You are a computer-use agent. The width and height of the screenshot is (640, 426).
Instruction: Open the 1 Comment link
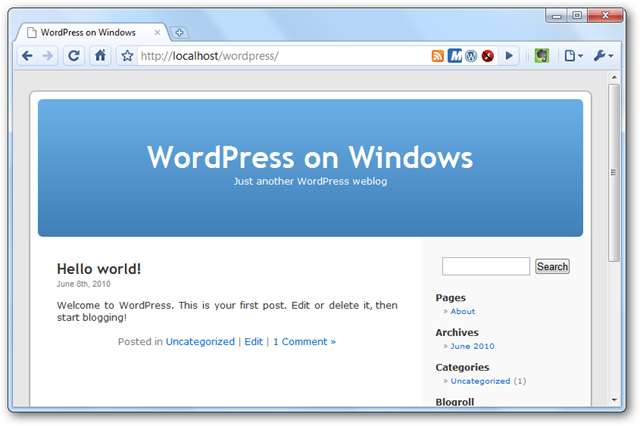(x=304, y=342)
